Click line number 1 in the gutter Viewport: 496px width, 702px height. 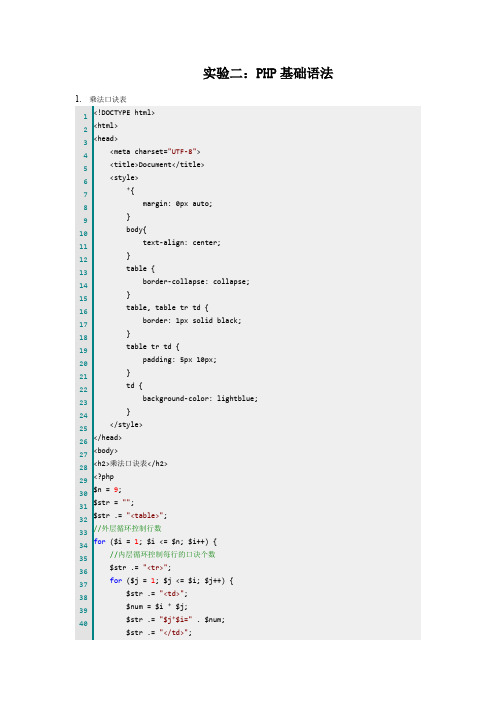pos(85,116)
